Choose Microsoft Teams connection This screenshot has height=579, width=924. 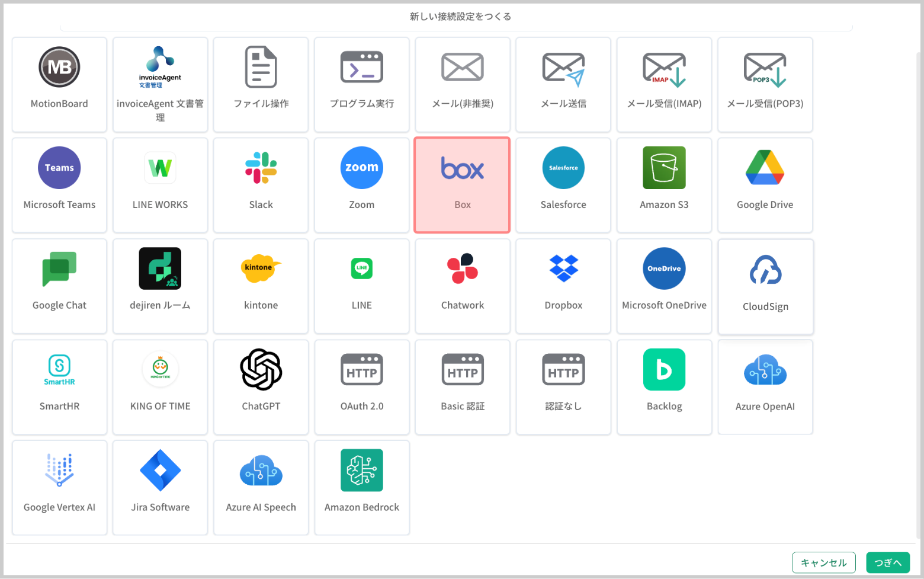[59, 185]
